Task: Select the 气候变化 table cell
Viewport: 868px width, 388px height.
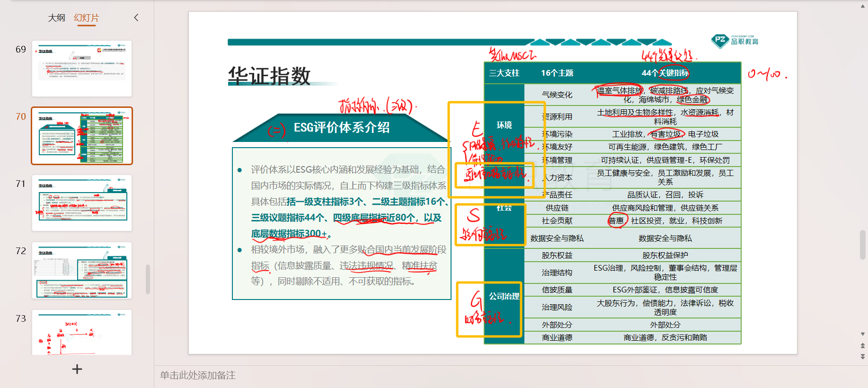Action: pyautogui.click(x=557, y=95)
